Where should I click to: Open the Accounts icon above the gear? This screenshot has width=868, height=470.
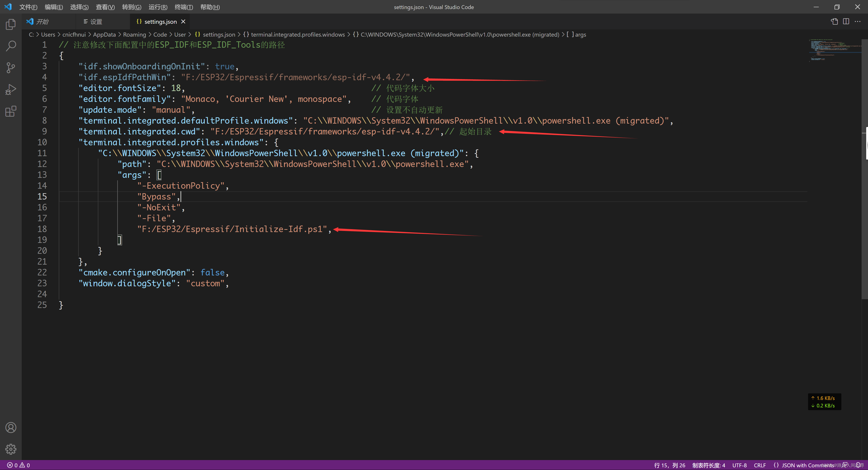click(11, 427)
